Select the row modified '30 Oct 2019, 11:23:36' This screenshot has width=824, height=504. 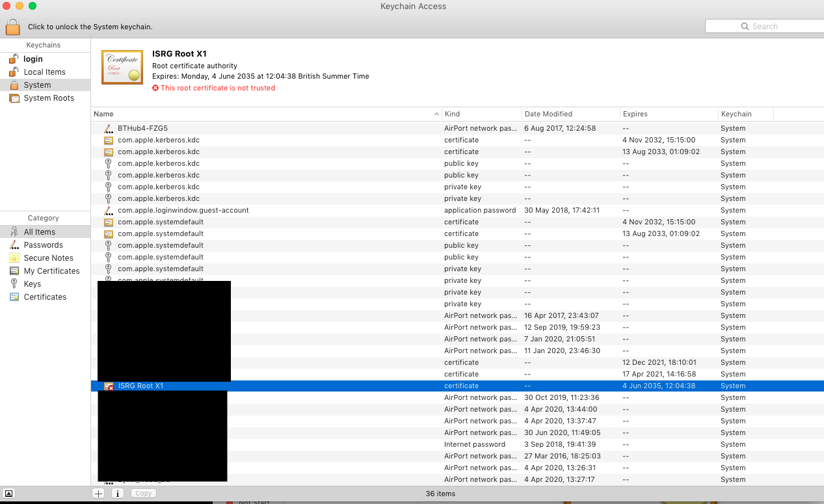click(x=457, y=398)
